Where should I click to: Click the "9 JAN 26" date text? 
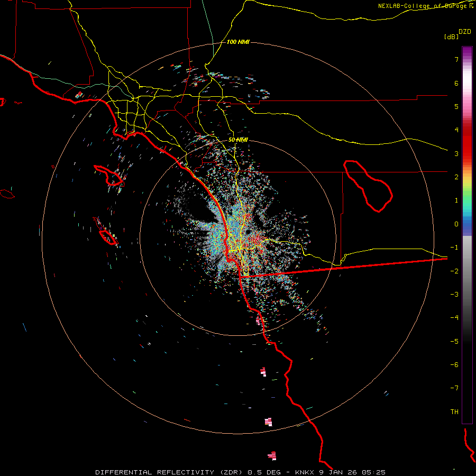click(338, 472)
